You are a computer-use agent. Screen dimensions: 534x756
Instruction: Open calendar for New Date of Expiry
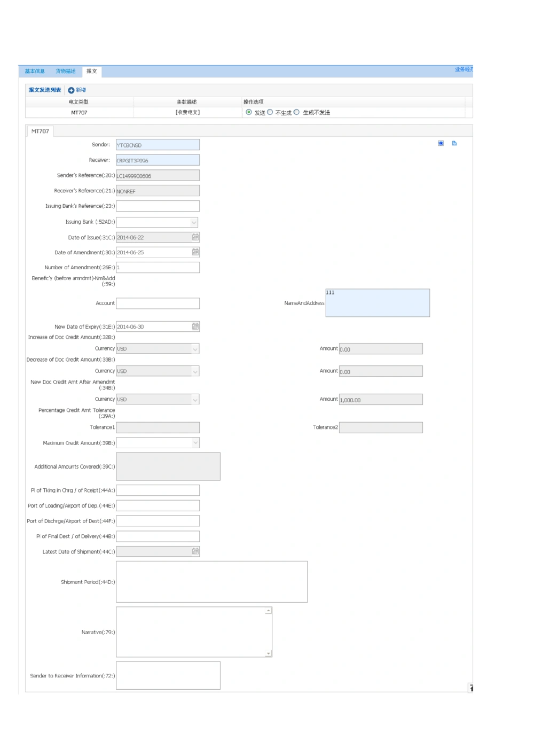(195, 326)
